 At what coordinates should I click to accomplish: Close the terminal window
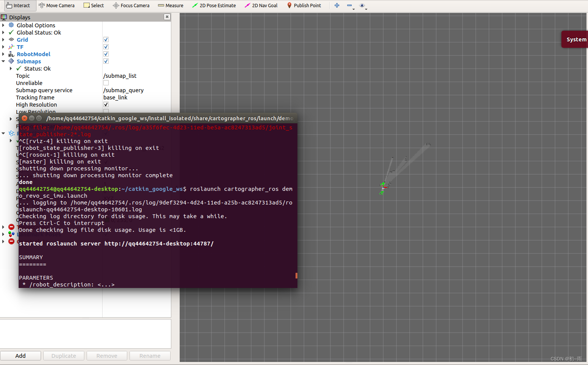25,118
